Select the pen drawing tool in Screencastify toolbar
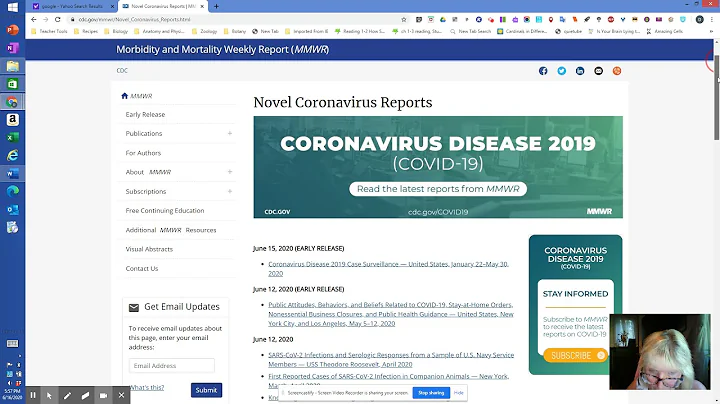The height and width of the screenshot is (404, 720). pos(67,395)
